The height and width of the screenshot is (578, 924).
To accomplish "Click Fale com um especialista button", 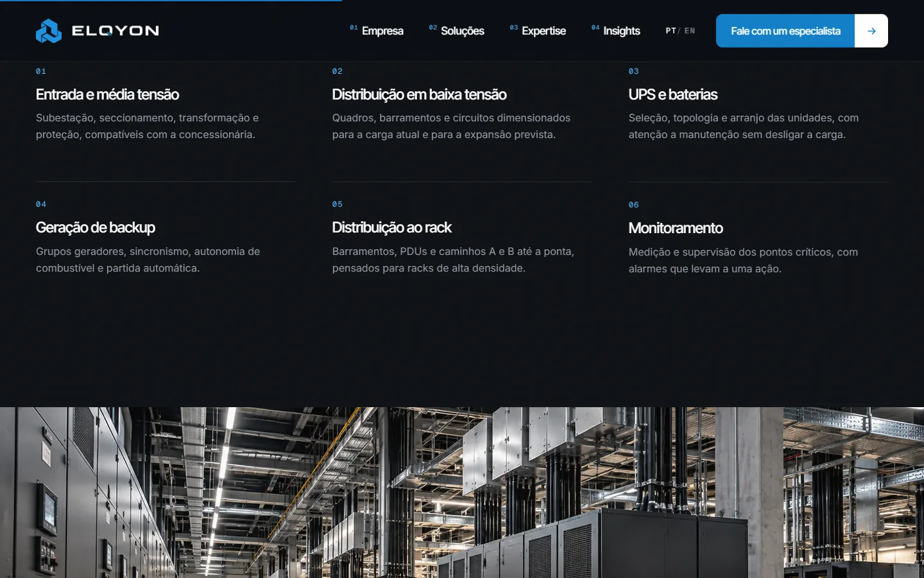I will [x=785, y=31].
